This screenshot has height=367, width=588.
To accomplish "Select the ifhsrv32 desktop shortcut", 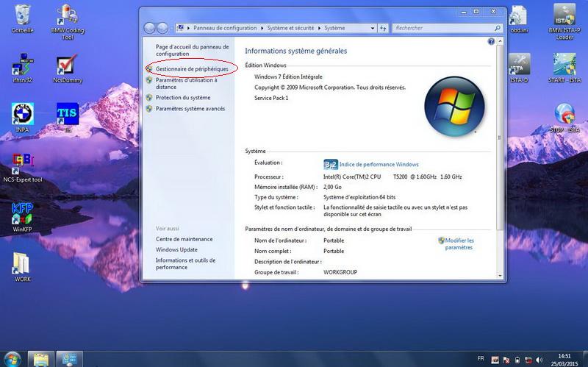I will click(23, 68).
